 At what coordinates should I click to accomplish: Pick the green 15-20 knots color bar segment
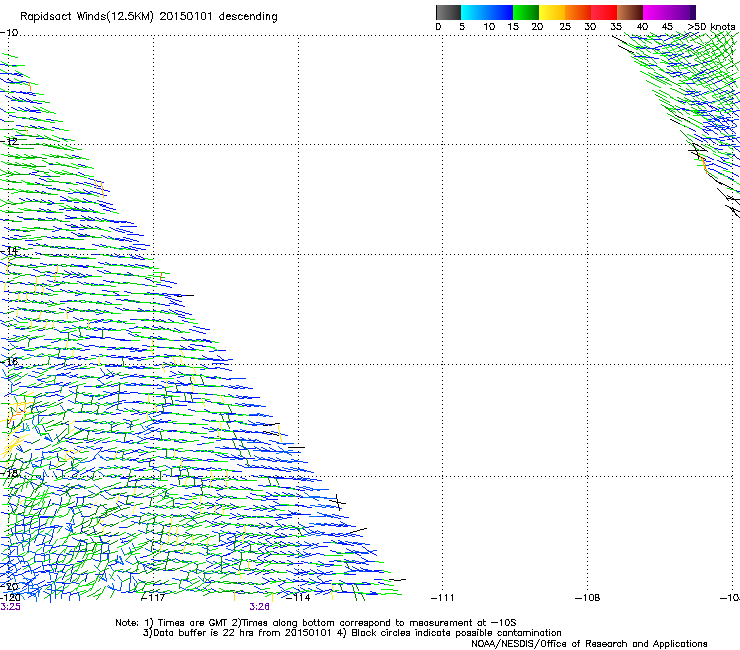526,12
